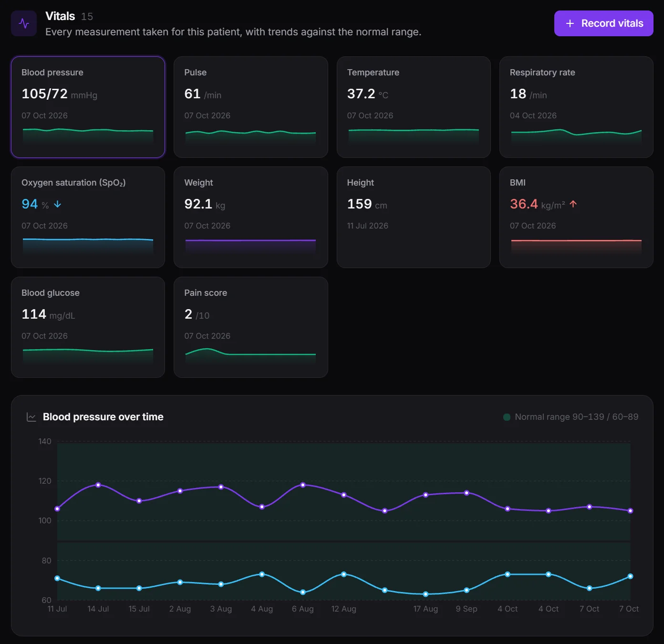Select the Temperature vitals card

click(x=414, y=107)
